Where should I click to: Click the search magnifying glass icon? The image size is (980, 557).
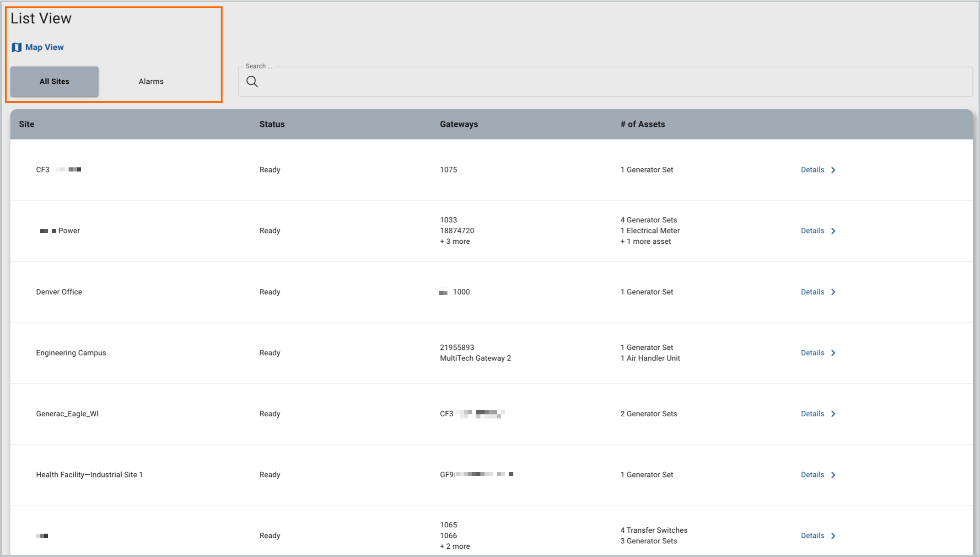252,81
